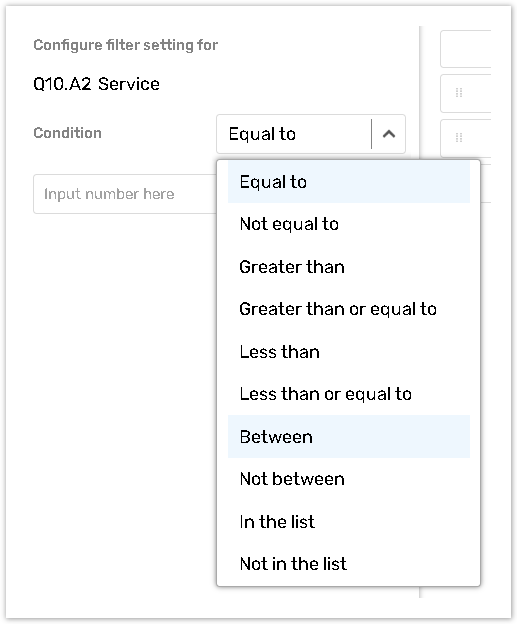Click the topmost empty card on right
Screen dimensions: 517x624
point(466,49)
